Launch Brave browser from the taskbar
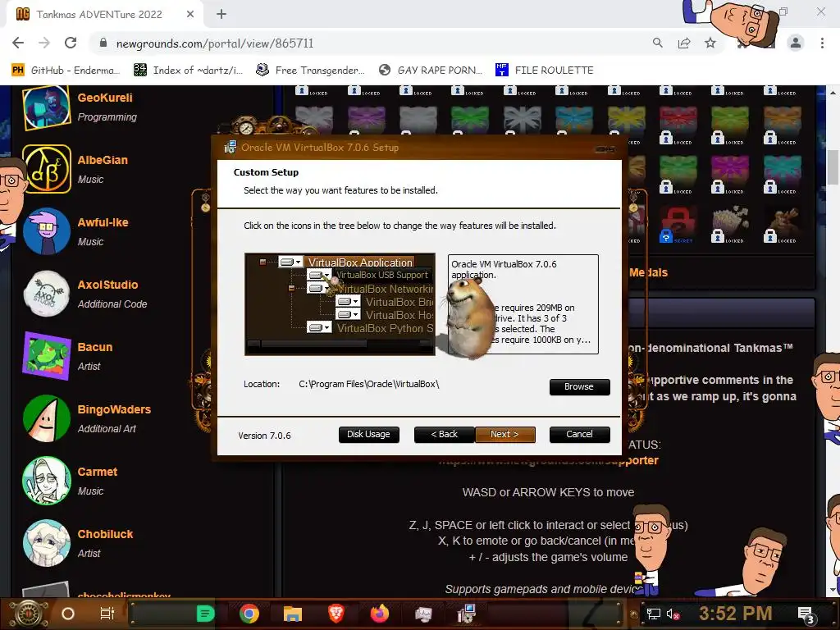Image resolution: width=840 pixels, height=630 pixels. (336, 614)
